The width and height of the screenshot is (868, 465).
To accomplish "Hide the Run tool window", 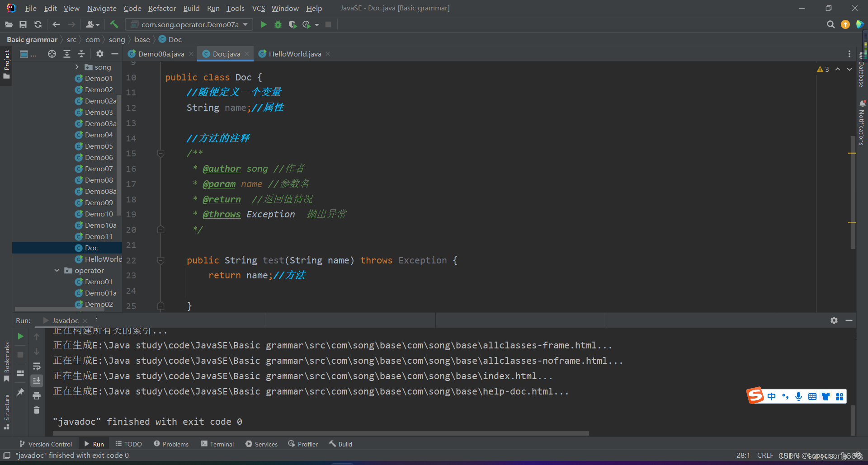I will click(849, 320).
